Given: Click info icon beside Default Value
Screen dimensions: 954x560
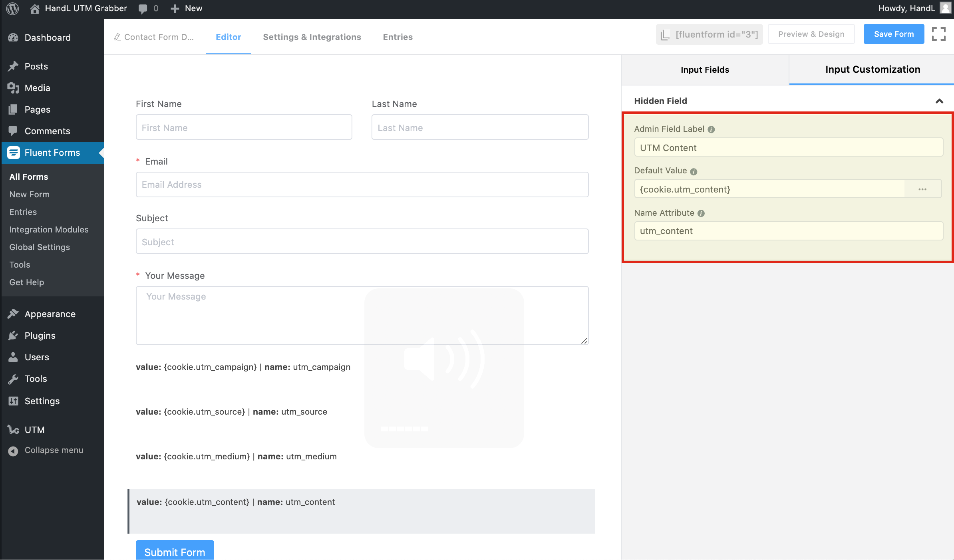Looking at the screenshot, I should tap(694, 171).
